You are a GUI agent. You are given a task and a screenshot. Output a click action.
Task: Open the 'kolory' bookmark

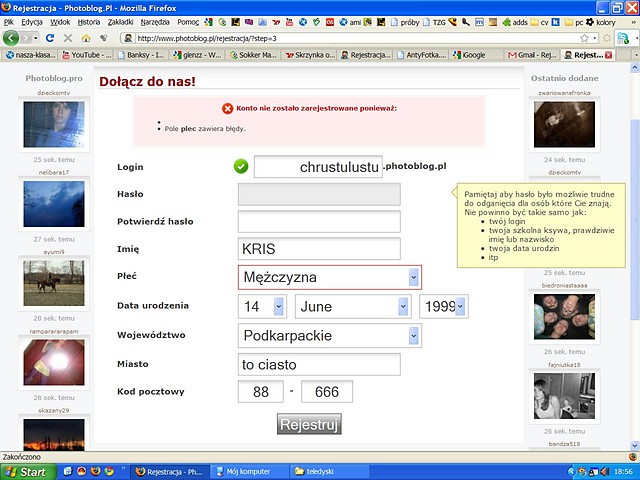pos(600,22)
